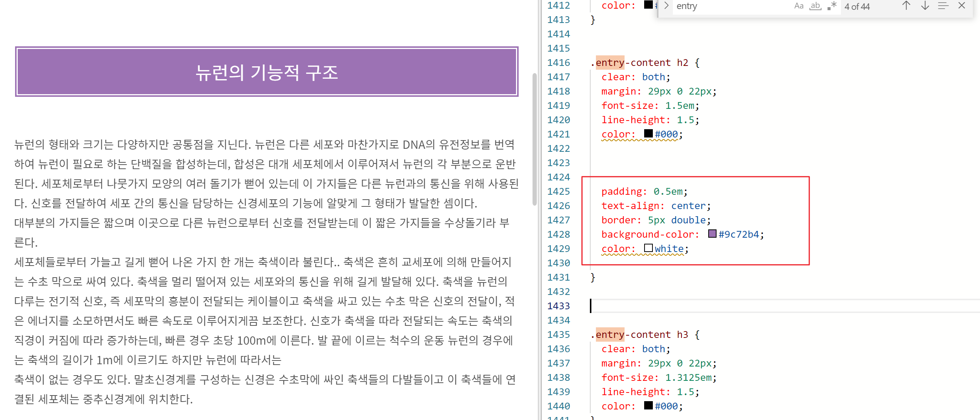Expand replace field with chevron
Viewport: 980px width, 420px height.
[666, 6]
